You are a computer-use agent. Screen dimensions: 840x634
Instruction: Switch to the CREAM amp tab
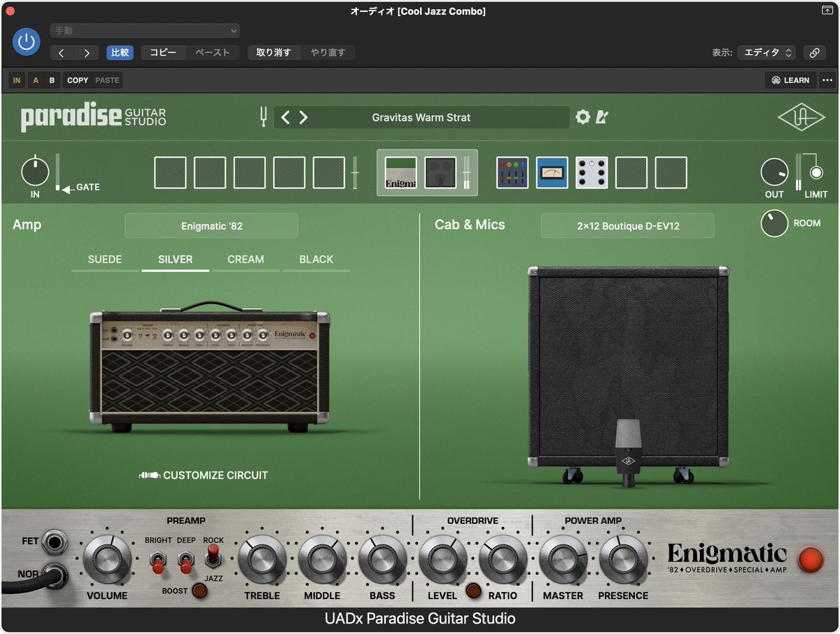tap(246, 259)
